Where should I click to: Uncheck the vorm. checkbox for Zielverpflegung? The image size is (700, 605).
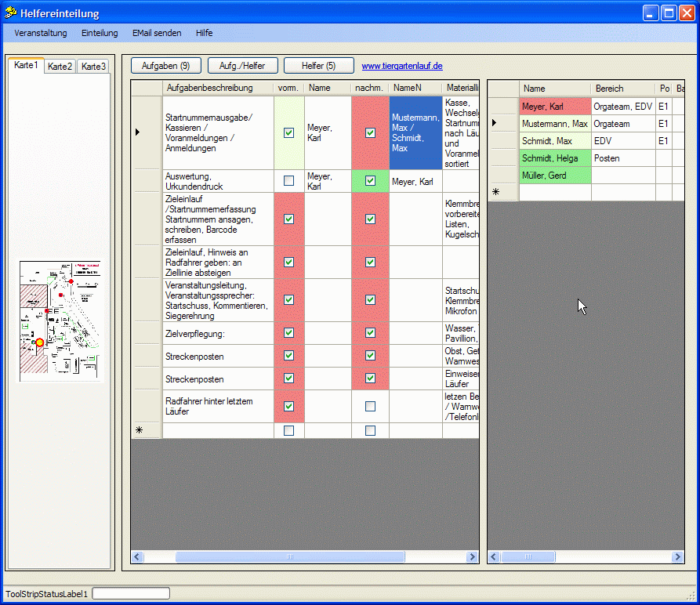pyautogui.click(x=288, y=333)
